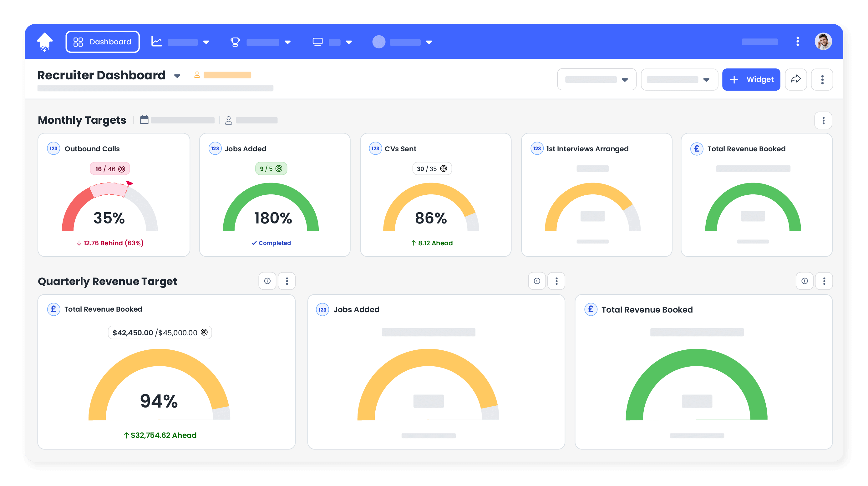868x486 pixels.
Task: Open the line chart analytics nav icon
Action: [x=156, y=42]
